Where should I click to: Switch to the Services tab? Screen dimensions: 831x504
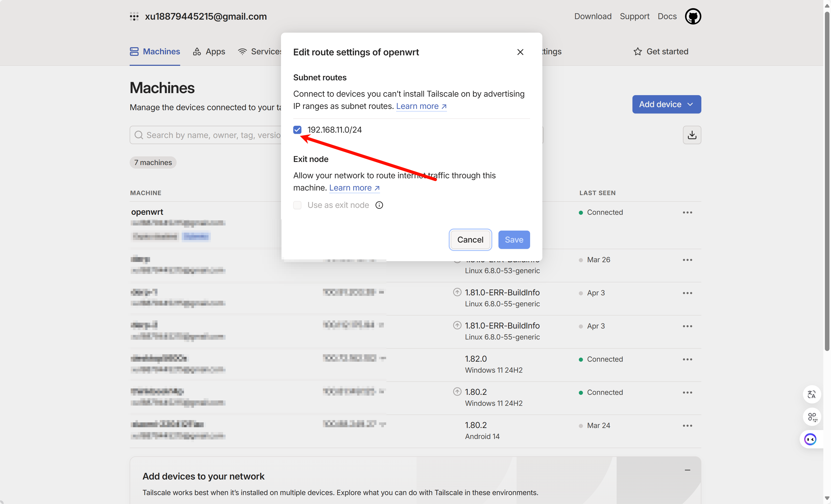(x=260, y=51)
